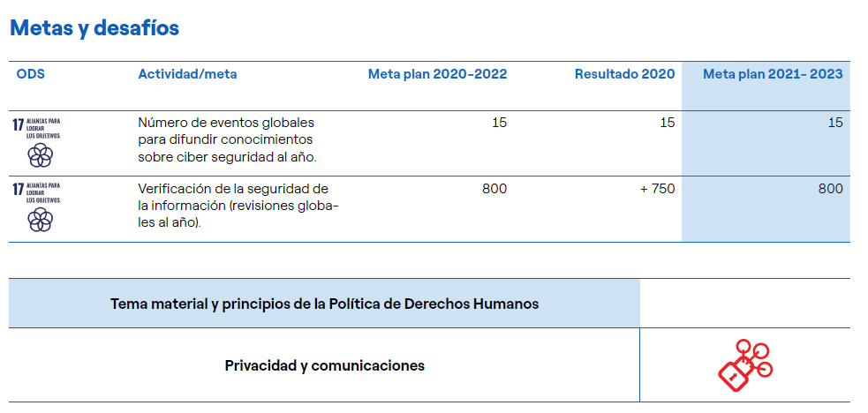Select the 'Meta plan 2020-2022' column header
868x413 pixels.
coord(437,74)
